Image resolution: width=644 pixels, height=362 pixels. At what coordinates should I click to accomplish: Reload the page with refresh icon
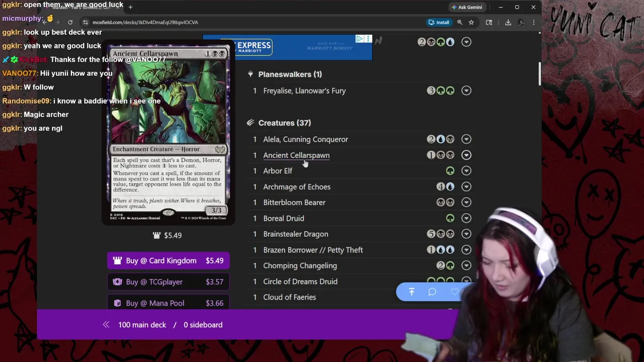[70, 22]
